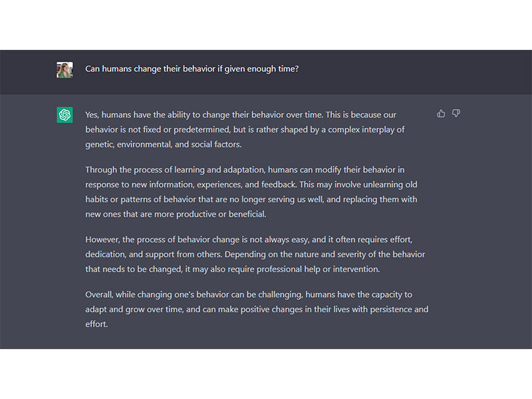Click the final word 'effort.' of the response
The height and width of the screenshot is (399, 532).
(96, 325)
